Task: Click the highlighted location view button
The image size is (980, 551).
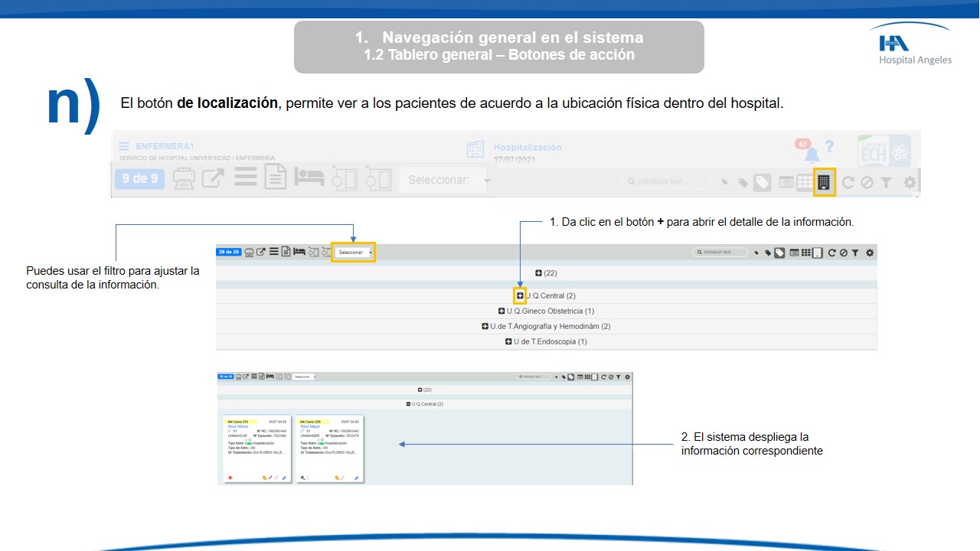Action: click(x=824, y=182)
